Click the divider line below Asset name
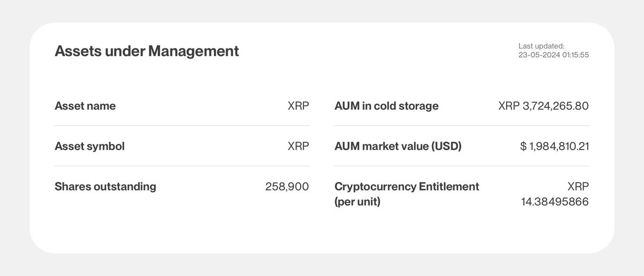 pyautogui.click(x=182, y=126)
